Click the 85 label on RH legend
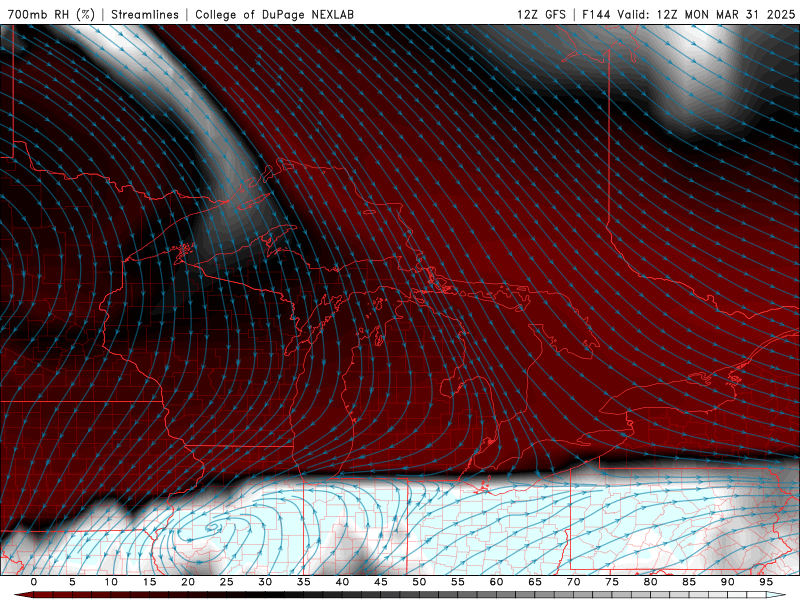 coord(689,582)
